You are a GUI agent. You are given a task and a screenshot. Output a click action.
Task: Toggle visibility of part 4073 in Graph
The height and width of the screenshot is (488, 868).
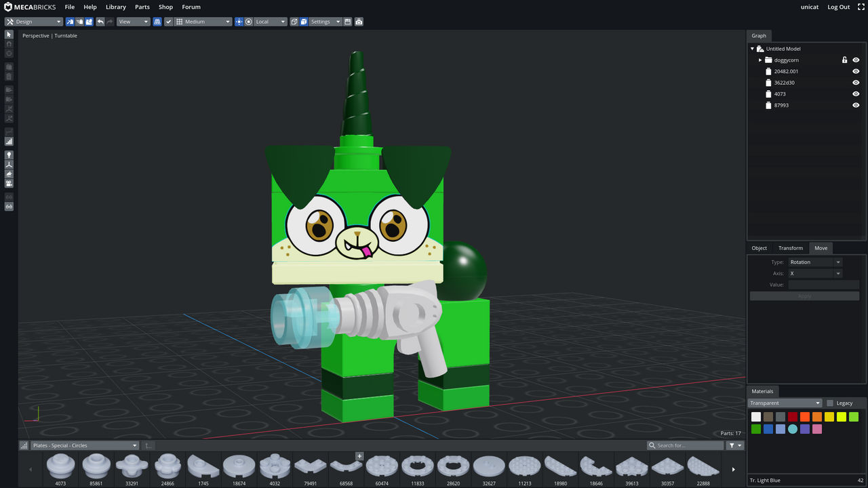(856, 94)
